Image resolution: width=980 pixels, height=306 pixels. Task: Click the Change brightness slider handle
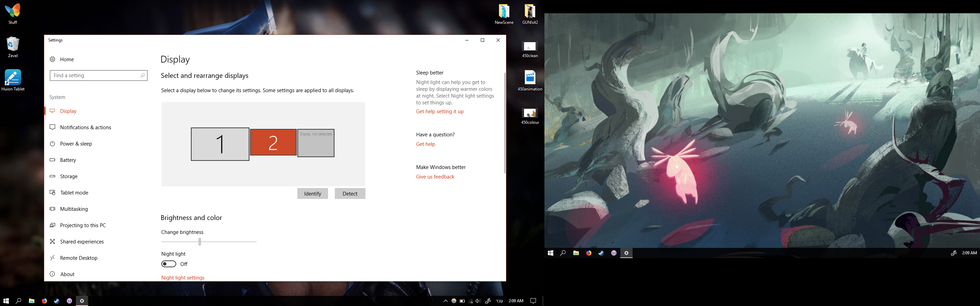(200, 241)
